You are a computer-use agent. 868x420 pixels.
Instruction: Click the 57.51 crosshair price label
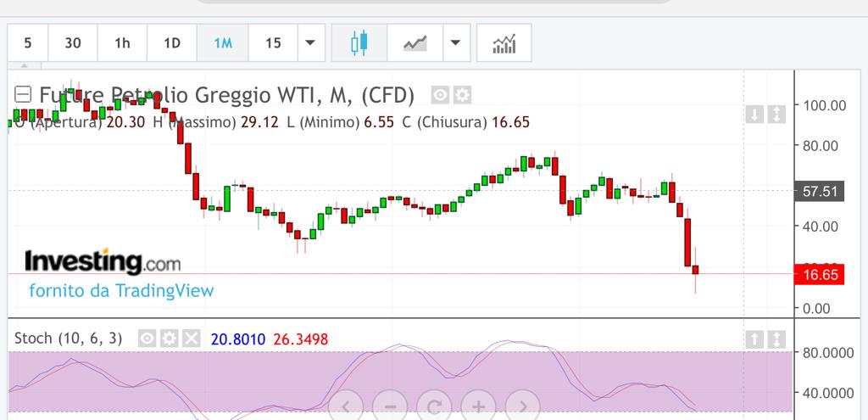pyautogui.click(x=820, y=192)
